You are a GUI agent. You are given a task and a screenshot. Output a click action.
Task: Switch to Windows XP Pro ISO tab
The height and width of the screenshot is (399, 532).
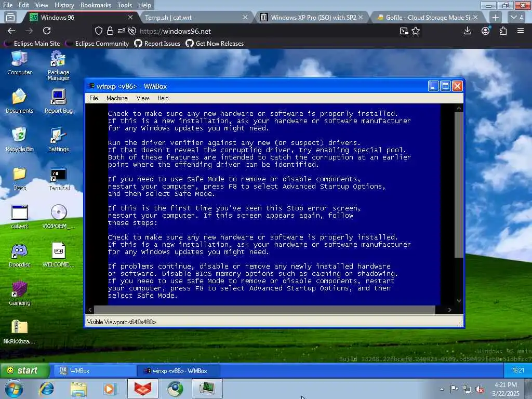coord(311,17)
